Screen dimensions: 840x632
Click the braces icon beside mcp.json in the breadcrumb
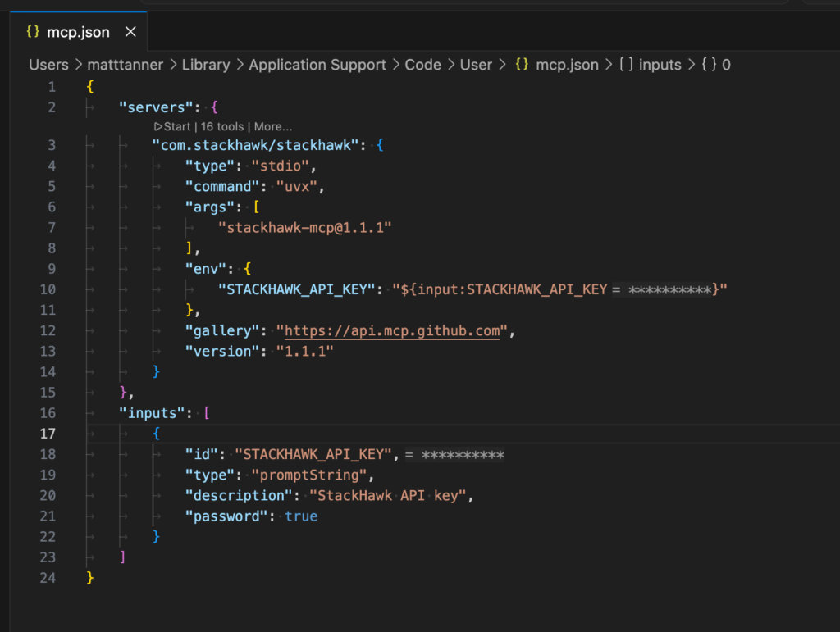(x=520, y=64)
